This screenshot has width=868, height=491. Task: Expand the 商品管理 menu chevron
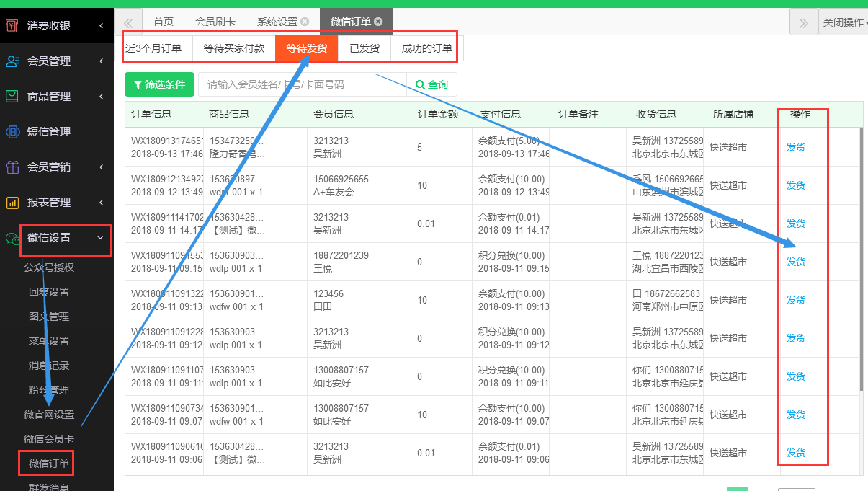pyautogui.click(x=101, y=97)
